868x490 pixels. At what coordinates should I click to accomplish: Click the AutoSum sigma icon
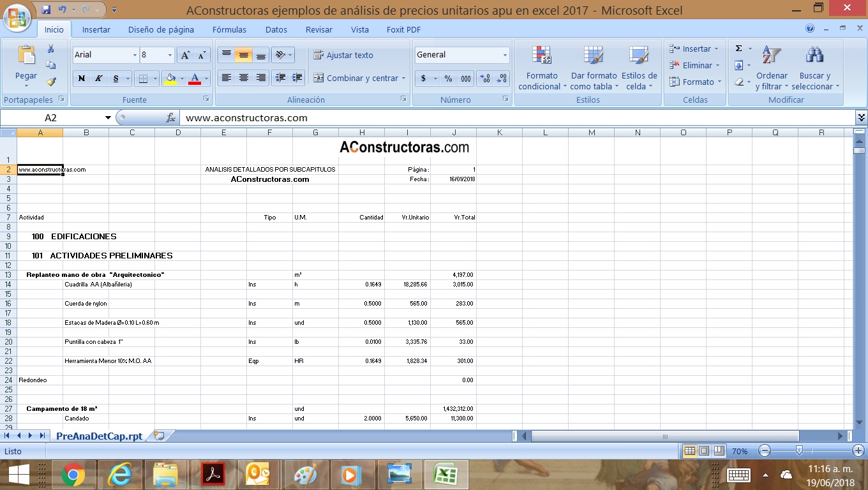(738, 48)
